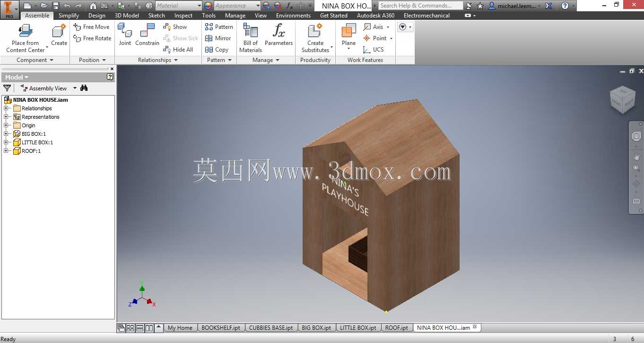Click Show relationships tool
Image resolution: width=644 pixels, height=343 pixels.
[x=175, y=27]
